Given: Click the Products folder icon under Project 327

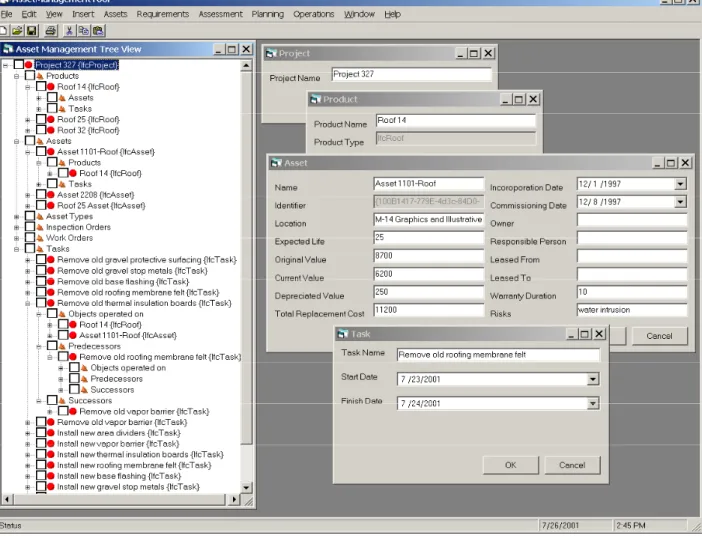Looking at the screenshot, I should tap(40, 76).
